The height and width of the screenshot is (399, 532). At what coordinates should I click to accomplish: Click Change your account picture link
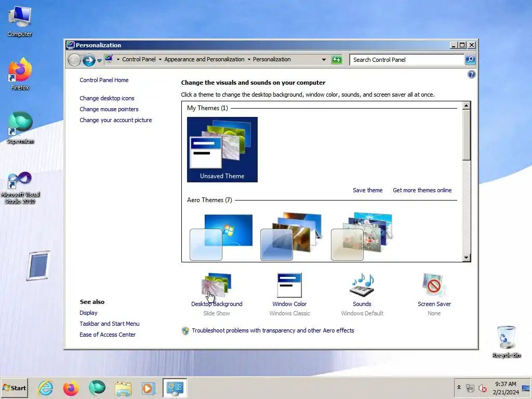click(116, 120)
